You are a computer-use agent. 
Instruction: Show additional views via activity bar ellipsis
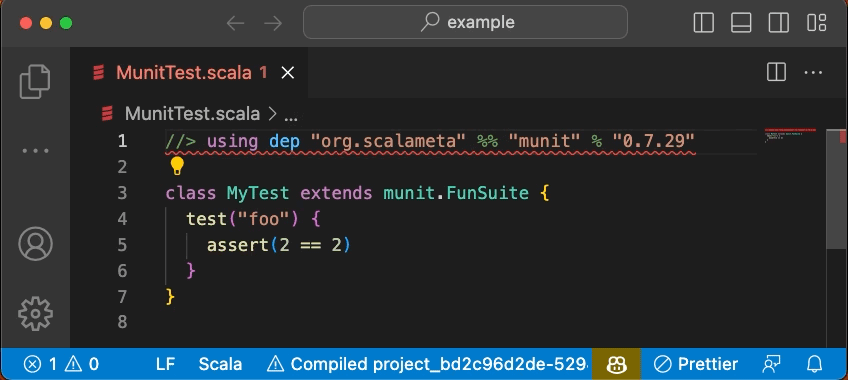(x=35, y=151)
